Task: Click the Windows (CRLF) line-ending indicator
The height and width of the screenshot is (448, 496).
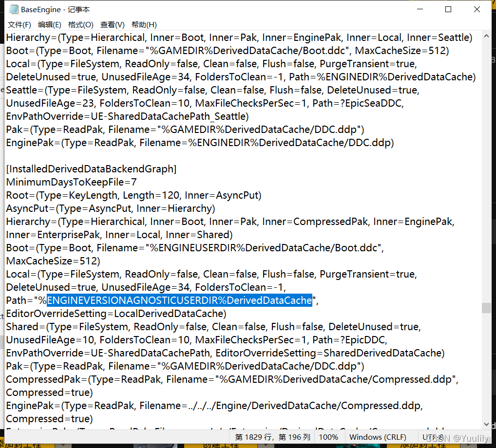Action: tap(378, 437)
